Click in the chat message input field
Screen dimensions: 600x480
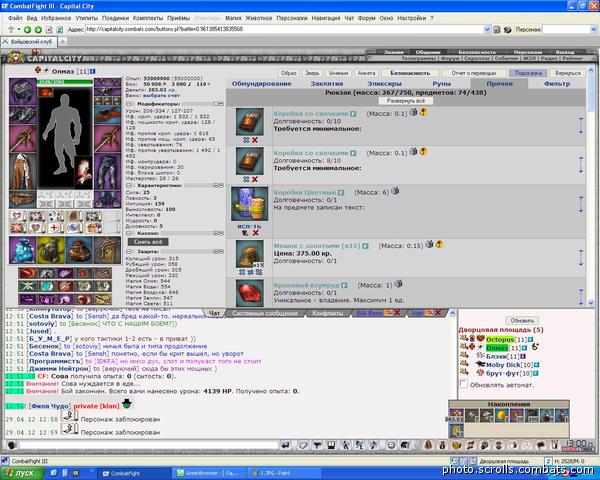149,445
